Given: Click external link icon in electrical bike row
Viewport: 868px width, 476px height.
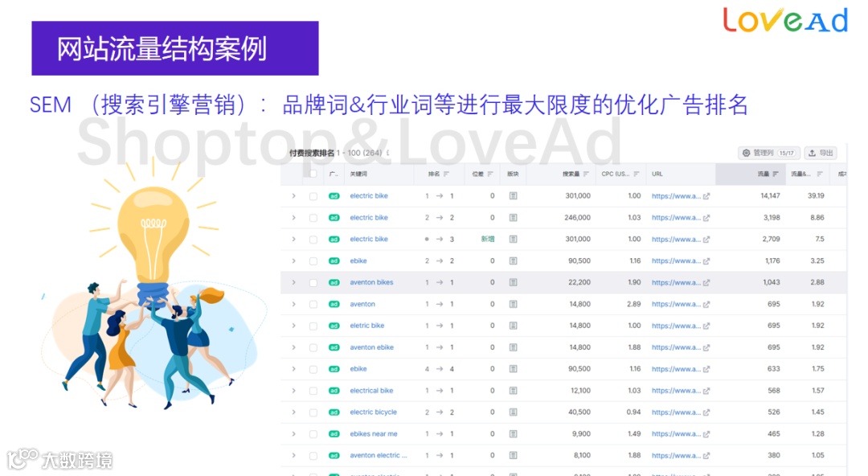Looking at the screenshot, I should click(706, 391).
